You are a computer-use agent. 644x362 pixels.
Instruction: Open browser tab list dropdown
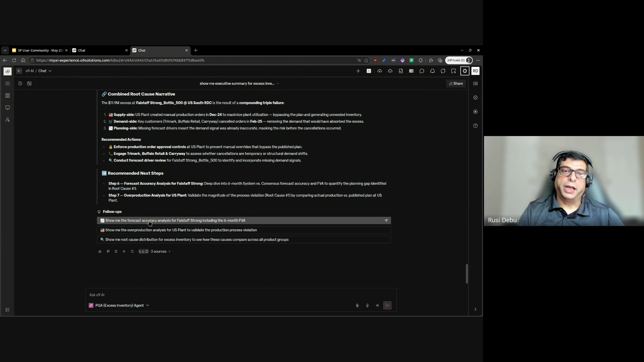click(x=5, y=50)
